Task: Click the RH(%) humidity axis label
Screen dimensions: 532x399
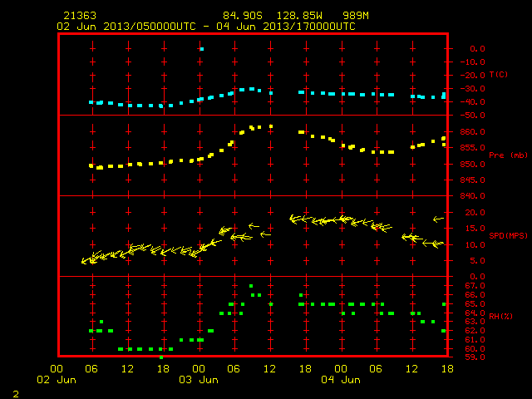Action: click(500, 316)
